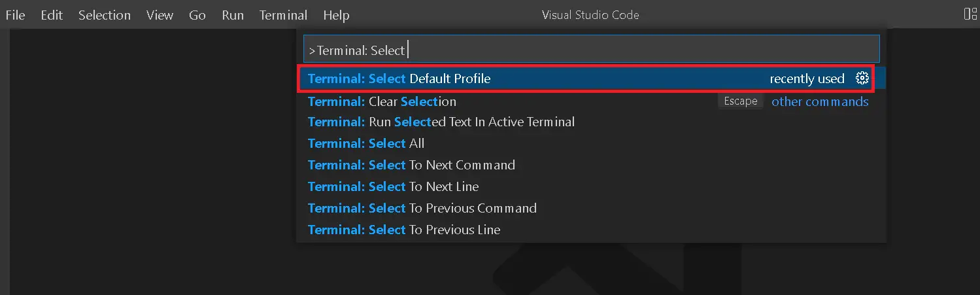980x295 pixels.
Task: Open the Go menu
Action: tap(197, 15)
